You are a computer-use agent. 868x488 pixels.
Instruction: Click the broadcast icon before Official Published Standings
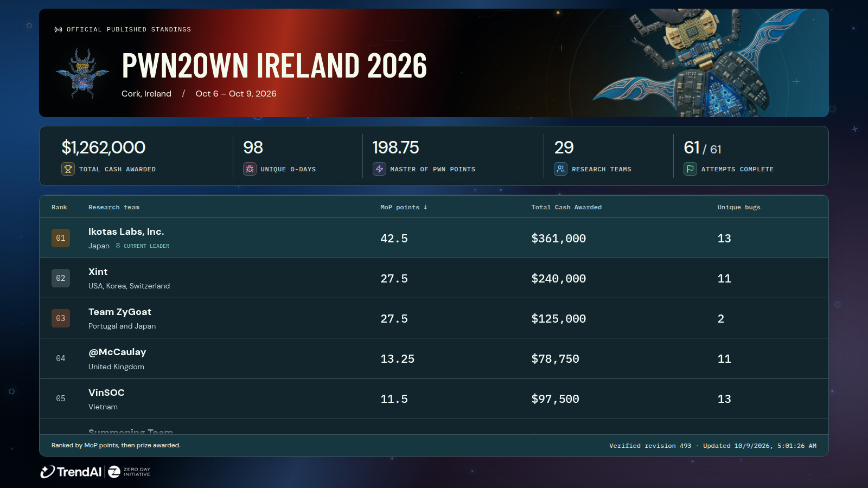[58, 29]
